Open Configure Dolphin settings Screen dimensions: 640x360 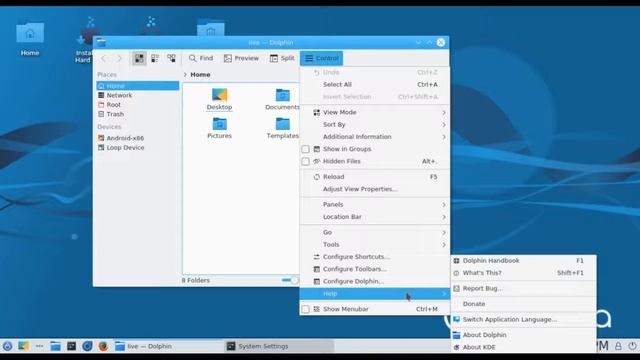(375, 281)
